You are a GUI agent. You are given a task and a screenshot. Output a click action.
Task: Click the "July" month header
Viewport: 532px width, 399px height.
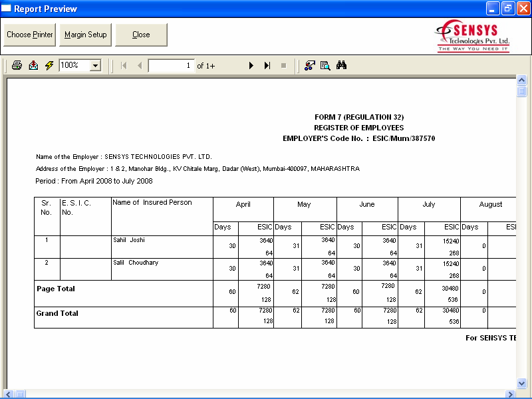coord(429,204)
